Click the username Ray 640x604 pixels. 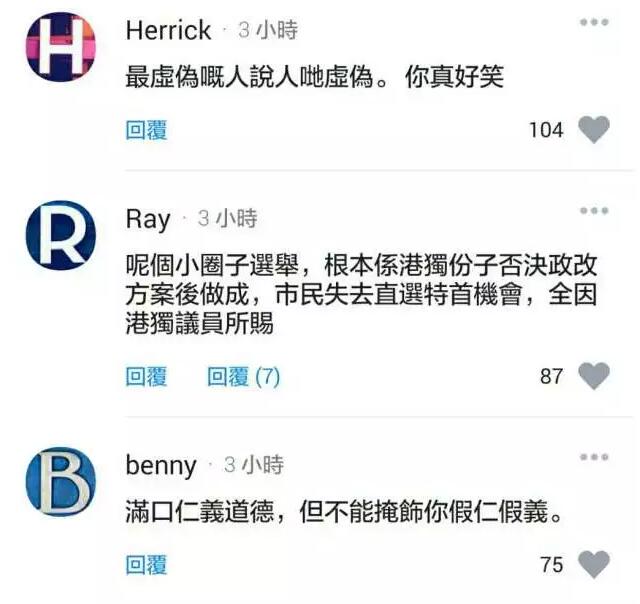coord(148,220)
